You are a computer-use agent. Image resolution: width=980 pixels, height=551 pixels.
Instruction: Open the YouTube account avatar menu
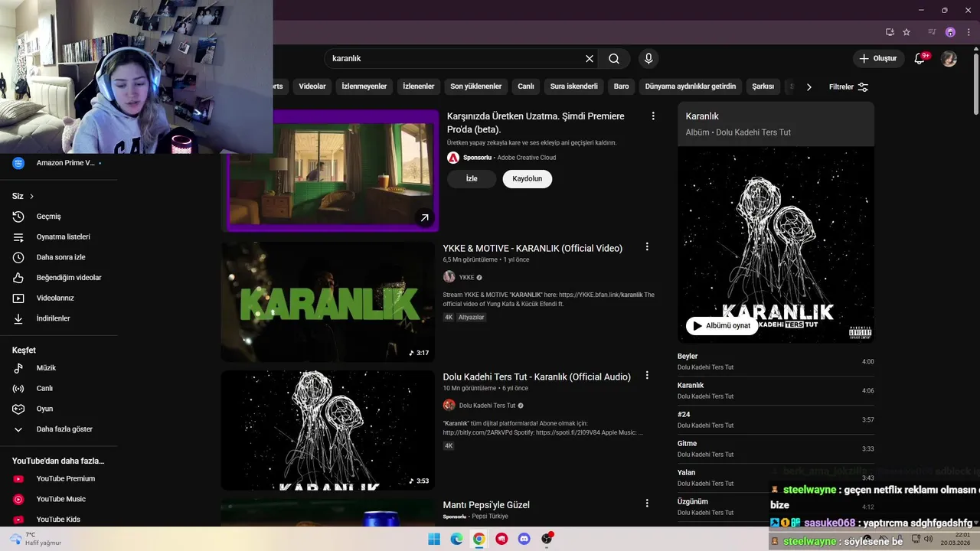coord(949,58)
